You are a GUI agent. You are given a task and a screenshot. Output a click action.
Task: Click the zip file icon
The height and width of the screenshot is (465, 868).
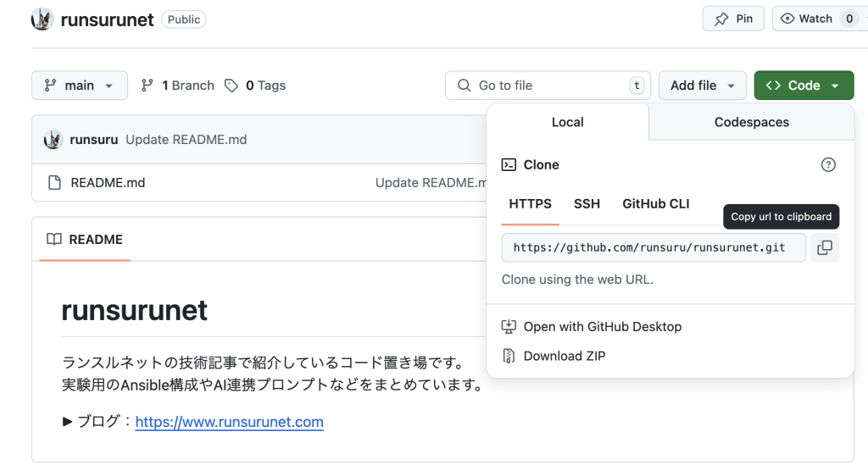coord(509,356)
